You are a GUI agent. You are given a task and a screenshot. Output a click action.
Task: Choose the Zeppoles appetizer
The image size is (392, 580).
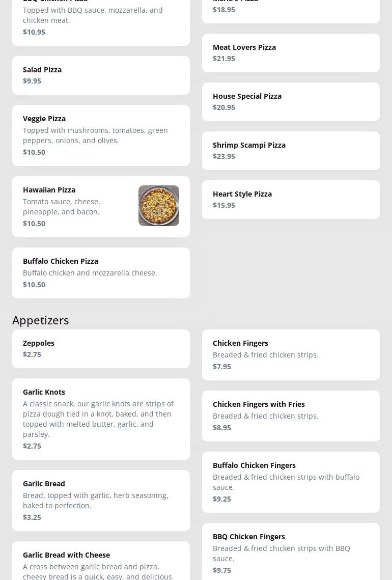tap(101, 349)
